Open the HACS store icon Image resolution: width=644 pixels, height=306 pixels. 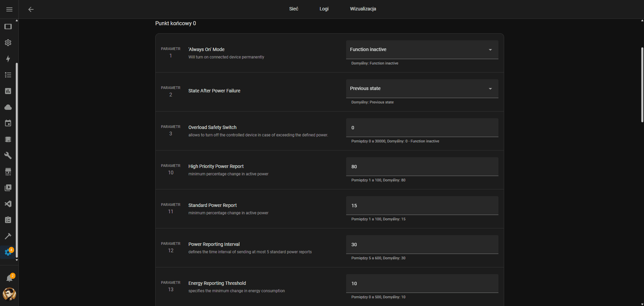click(8, 172)
